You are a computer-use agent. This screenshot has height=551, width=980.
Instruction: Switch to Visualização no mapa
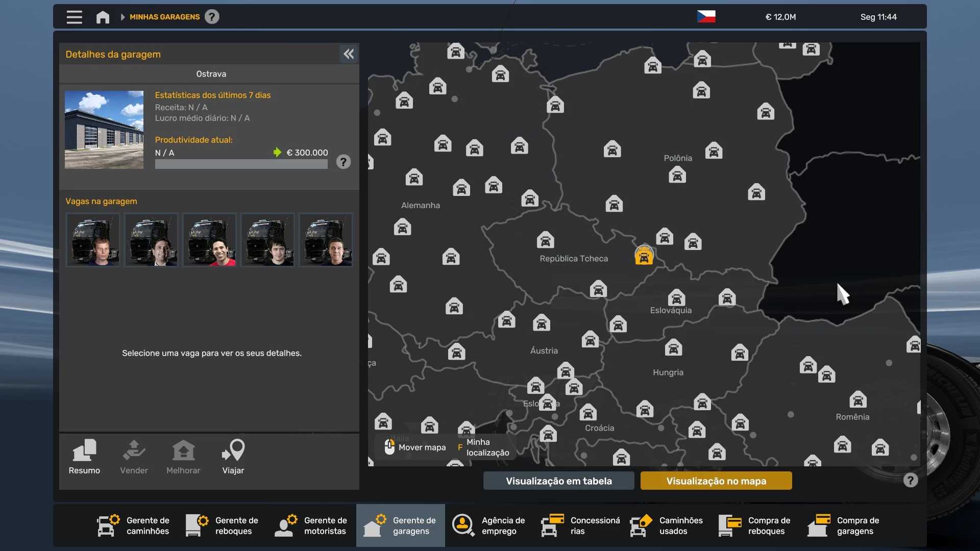(716, 481)
